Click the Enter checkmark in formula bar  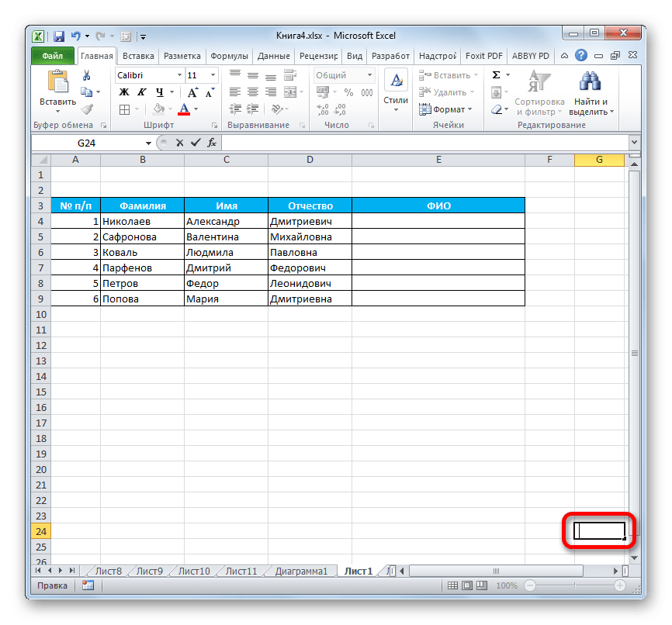tap(196, 143)
